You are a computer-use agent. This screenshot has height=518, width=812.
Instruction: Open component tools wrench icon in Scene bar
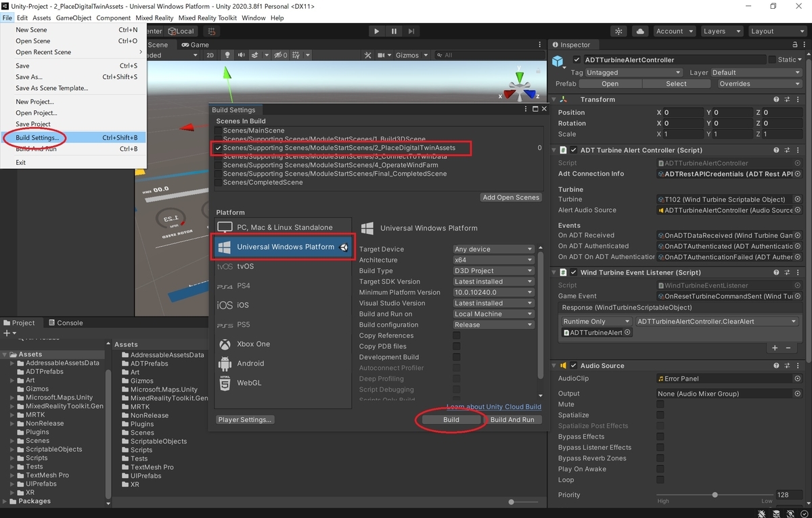click(x=368, y=55)
